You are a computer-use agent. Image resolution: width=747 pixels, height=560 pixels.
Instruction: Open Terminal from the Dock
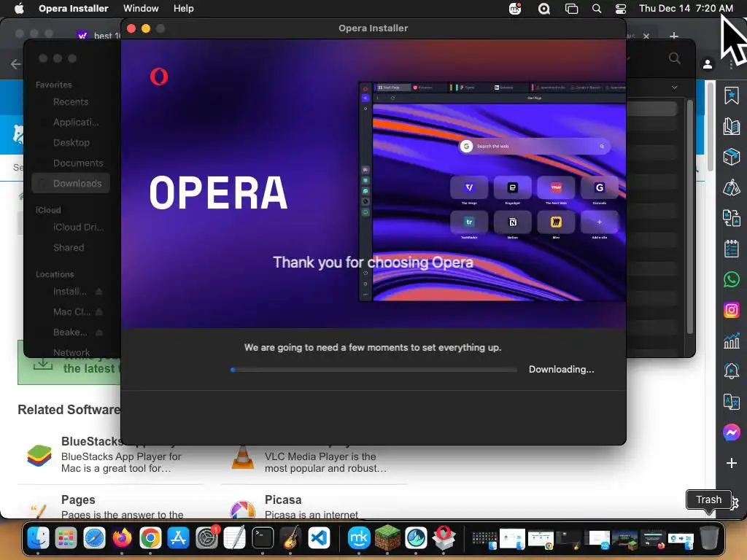tap(263, 538)
